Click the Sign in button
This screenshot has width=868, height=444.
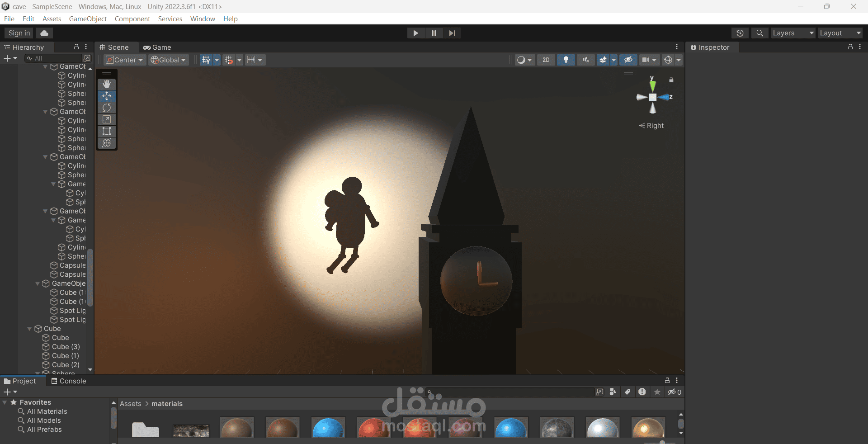tap(19, 33)
